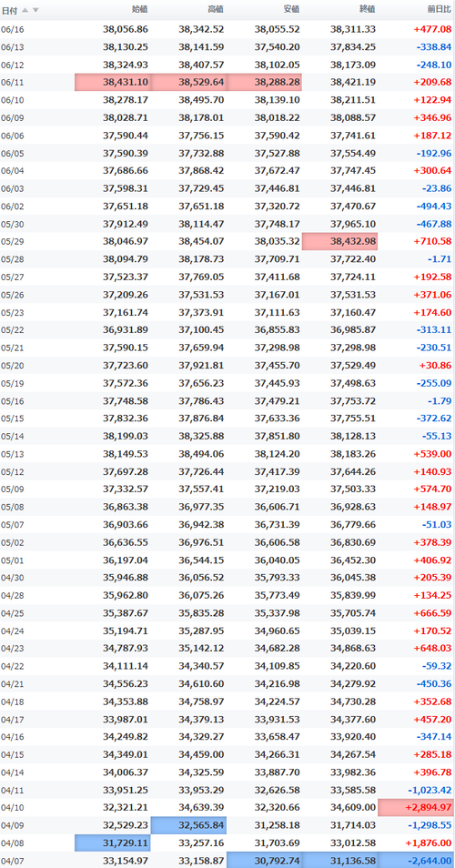
Task: Click the -1.79 change value
Action: (440, 400)
